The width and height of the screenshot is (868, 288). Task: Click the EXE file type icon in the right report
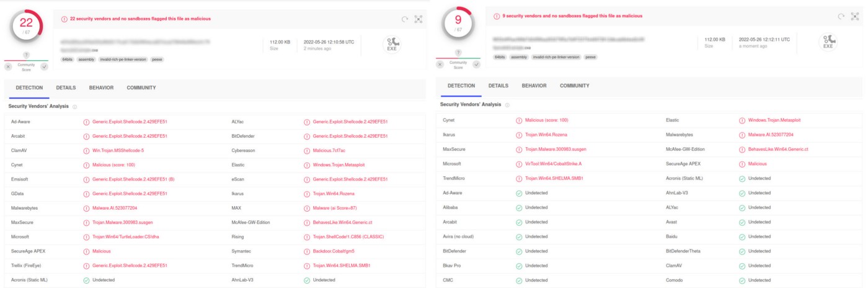828,42
